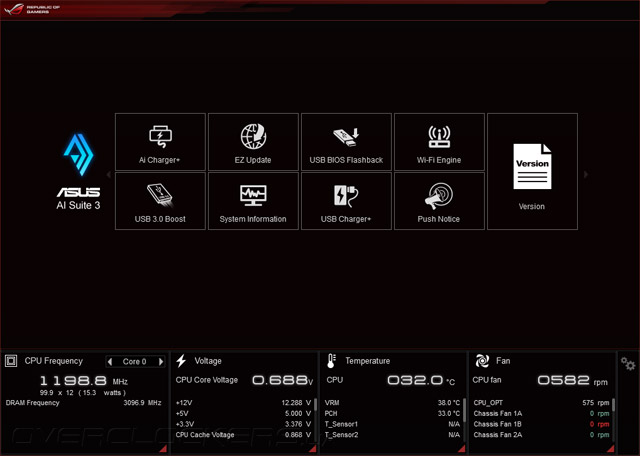This screenshot has height=456, width=640.
Task: Click the CPU temperature 032.0 reading
Action: (x=421, y=380)
